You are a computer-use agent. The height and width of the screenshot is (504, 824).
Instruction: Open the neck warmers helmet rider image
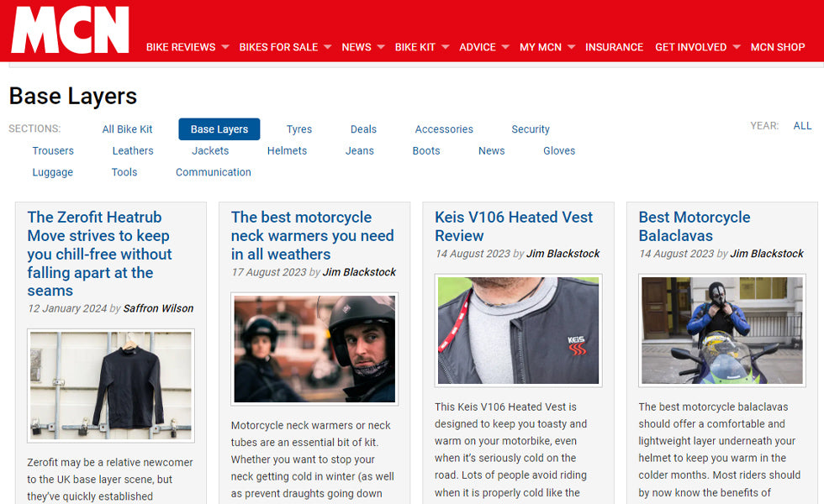coord(314,349)
